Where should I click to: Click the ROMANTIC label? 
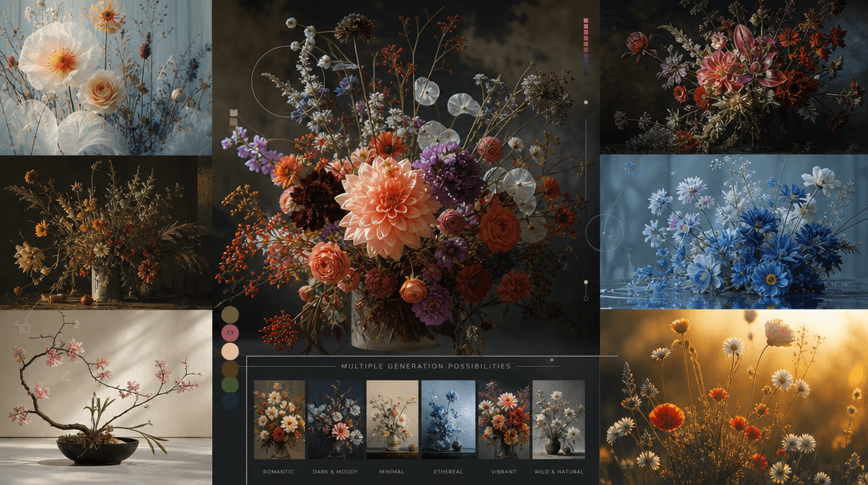tap(278, 471)
